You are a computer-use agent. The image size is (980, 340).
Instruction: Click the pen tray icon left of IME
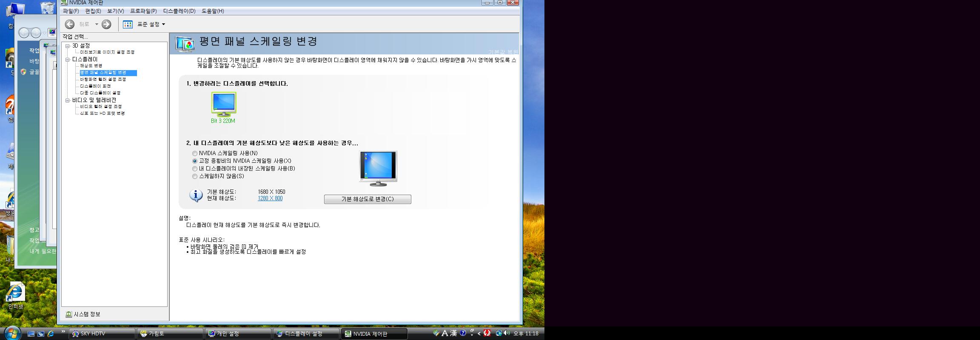coord(436,333)
